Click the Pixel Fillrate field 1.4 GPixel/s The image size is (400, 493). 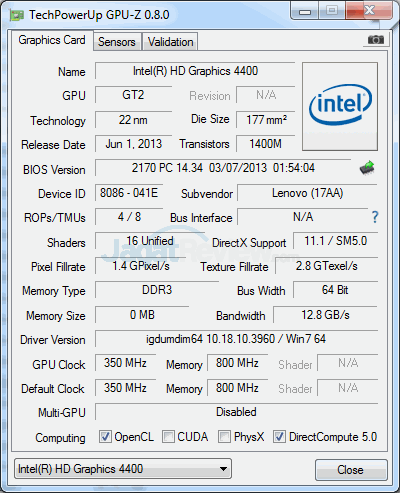click(x=140, y=266)
